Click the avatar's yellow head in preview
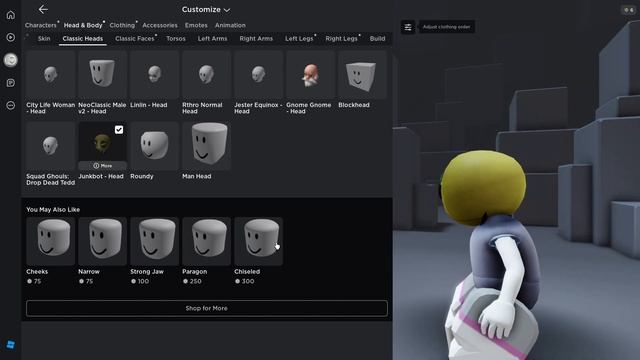Viewport: 640px width, 360px height. click(x=483, y=187)
